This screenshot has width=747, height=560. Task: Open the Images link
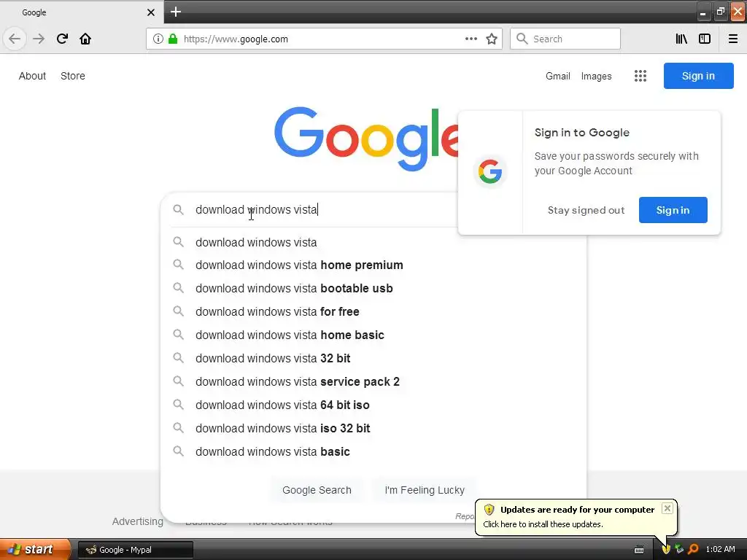596,76
